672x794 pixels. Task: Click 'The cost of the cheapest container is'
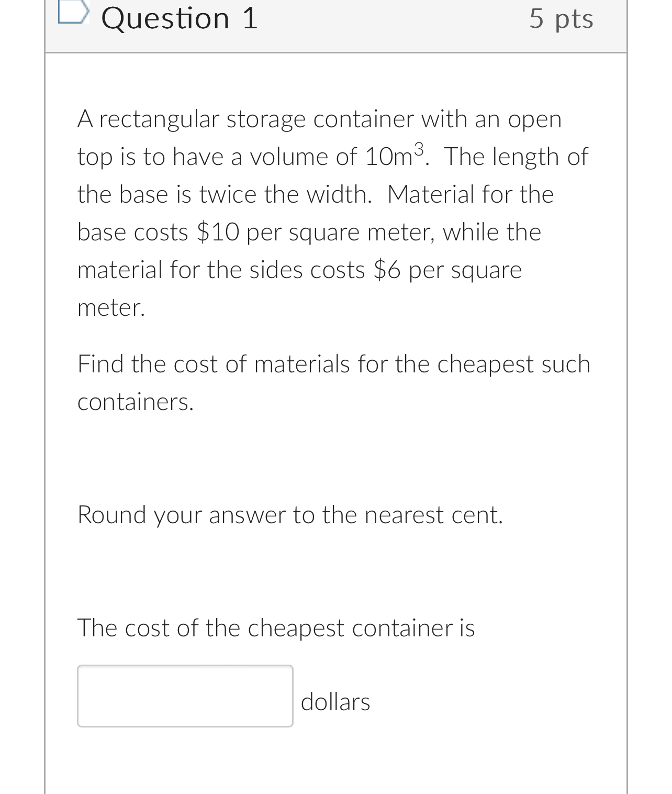(x=276, y=628)
